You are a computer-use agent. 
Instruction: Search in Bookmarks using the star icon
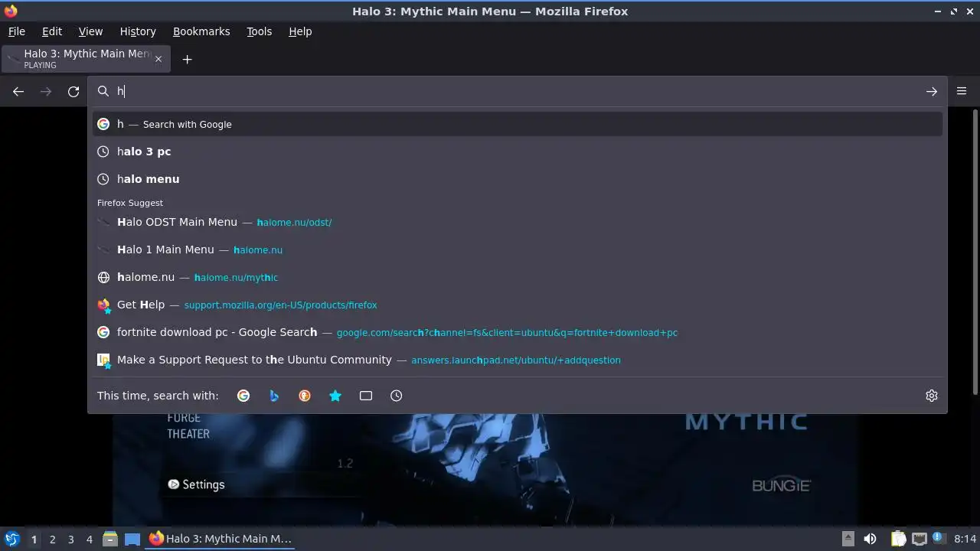(x=335, y=396)
